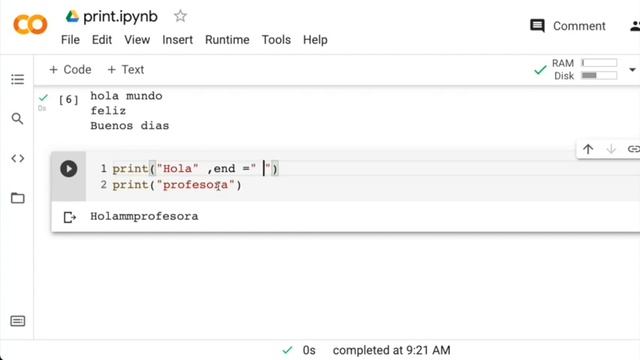Open the View menu

click(137, 40)
